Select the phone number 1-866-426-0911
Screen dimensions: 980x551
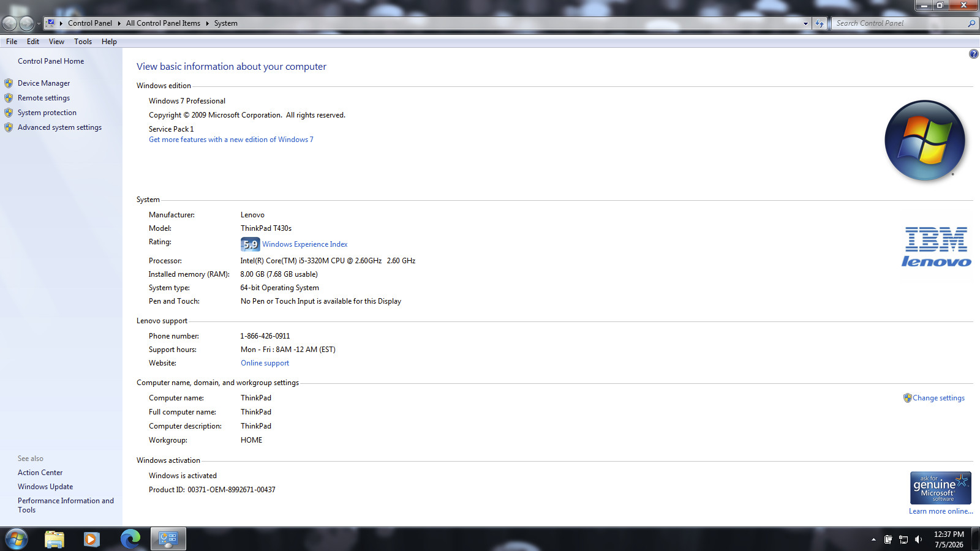[x=265, y=336]
